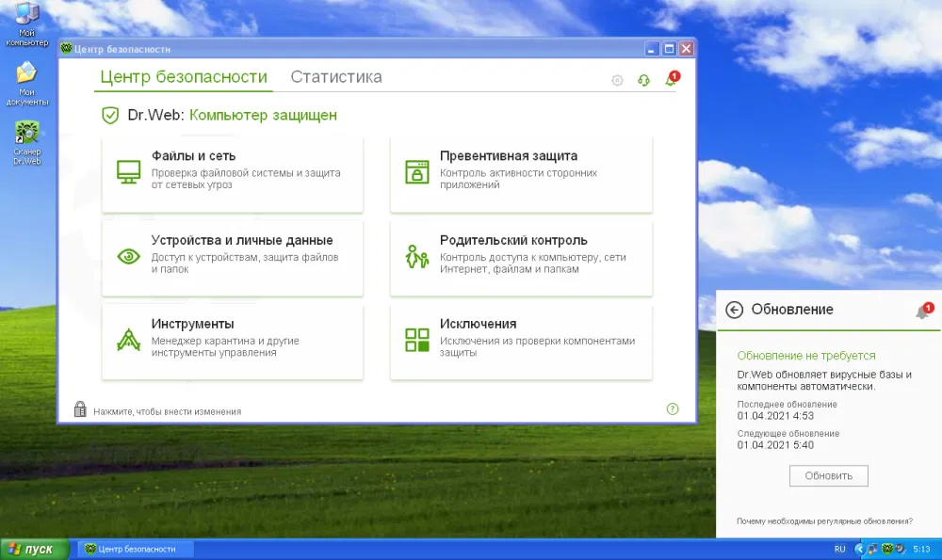Close the Центр безопасности window
Screen dimensions: 942x560
point(686,49)
